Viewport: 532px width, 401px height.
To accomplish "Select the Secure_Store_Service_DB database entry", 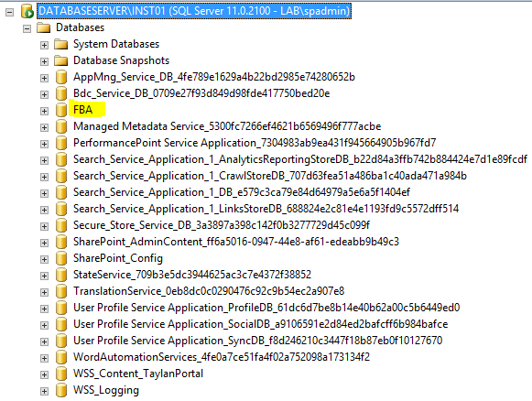I will 222,225.
